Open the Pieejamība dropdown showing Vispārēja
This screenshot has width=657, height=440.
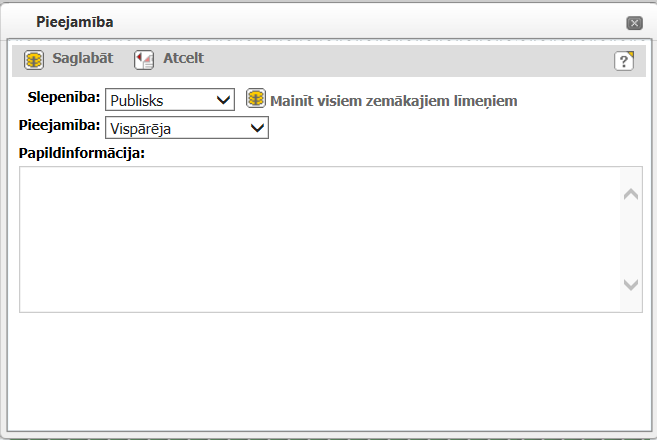(x=178, y=127)
